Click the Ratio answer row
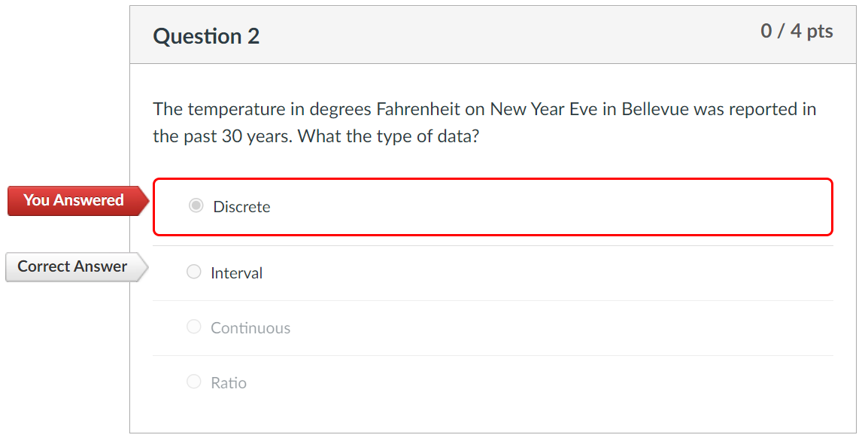 point(493,382)
